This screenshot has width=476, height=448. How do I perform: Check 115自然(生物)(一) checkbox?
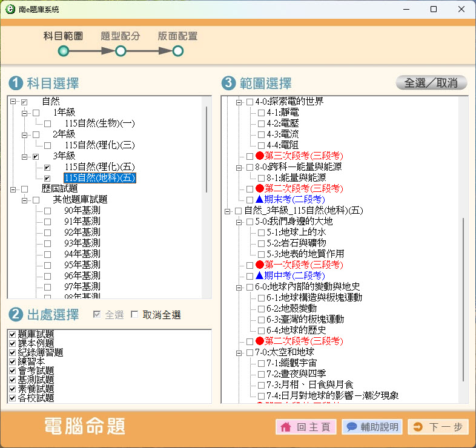point(47,124)
